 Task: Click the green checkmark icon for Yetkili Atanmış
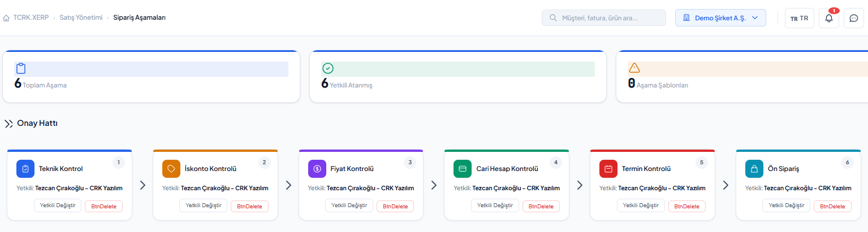point(328,69)
